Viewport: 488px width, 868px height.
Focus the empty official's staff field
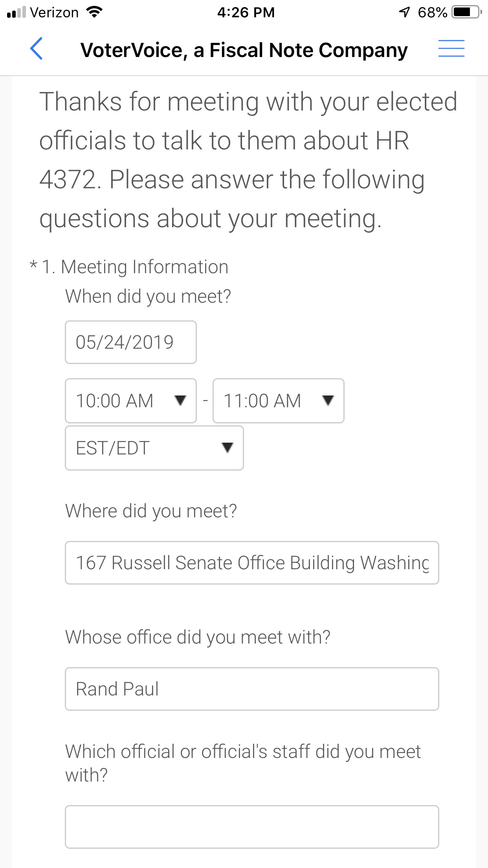pos(252,827)
